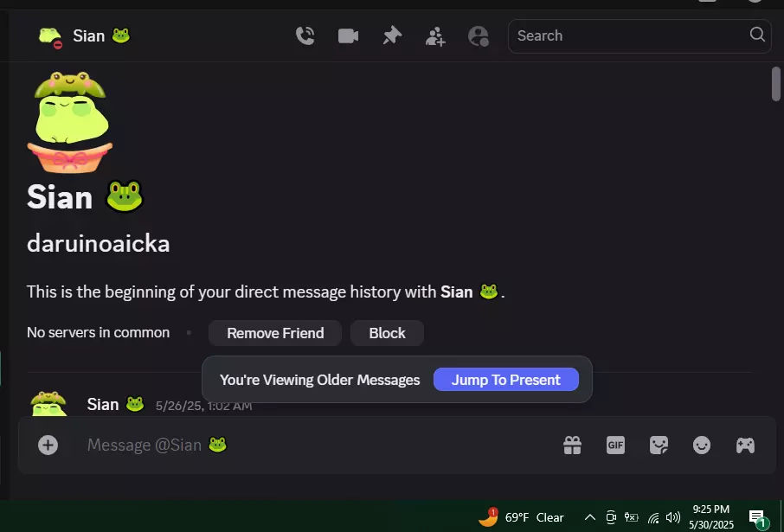
Task: Click the search magnifier icon
Action: (757, 35)
